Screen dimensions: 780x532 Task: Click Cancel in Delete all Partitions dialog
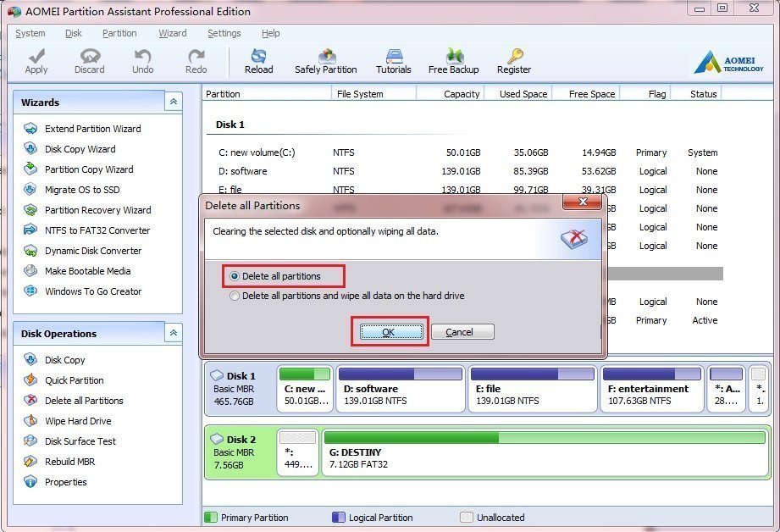[x=462, y=332]
